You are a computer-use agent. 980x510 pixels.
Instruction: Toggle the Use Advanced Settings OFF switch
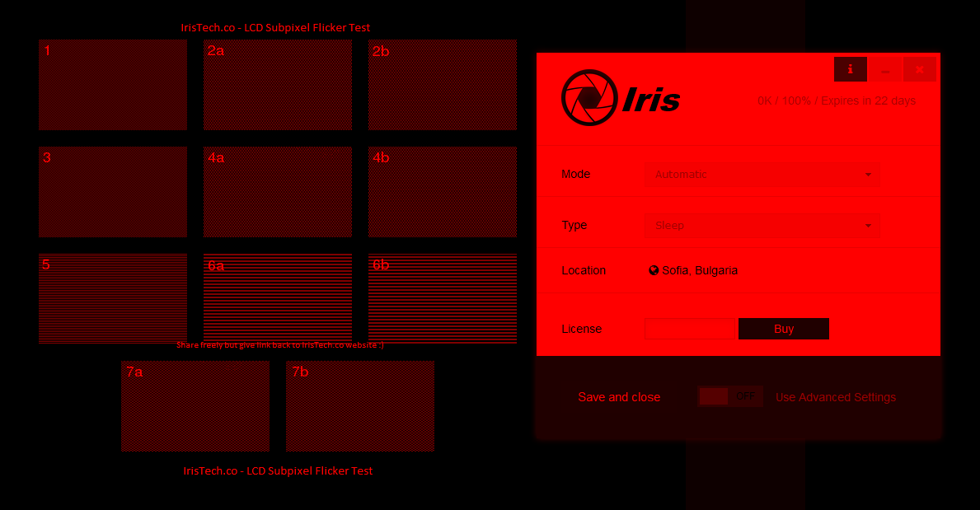[730, 396]
